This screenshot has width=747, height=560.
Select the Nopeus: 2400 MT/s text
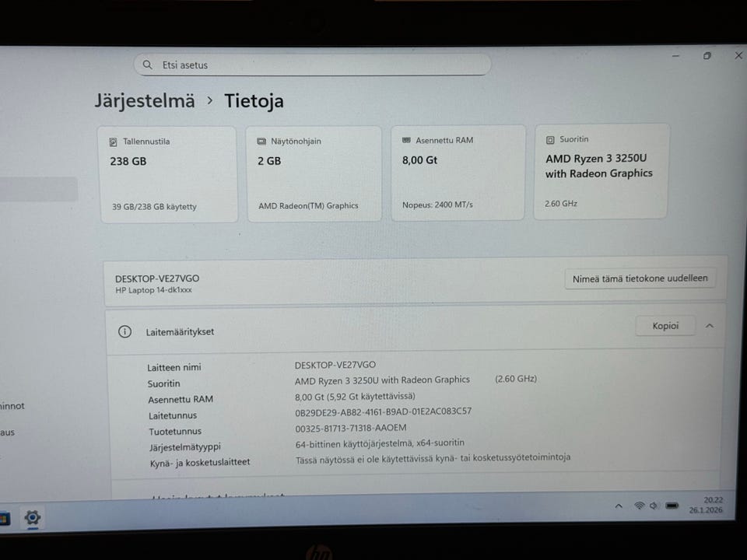[x=437, y=205]
